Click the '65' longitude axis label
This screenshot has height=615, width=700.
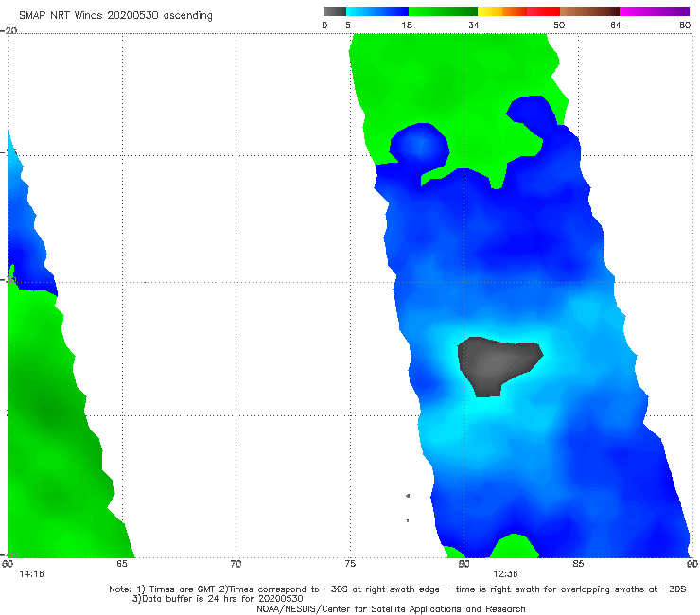click(122, 564)
